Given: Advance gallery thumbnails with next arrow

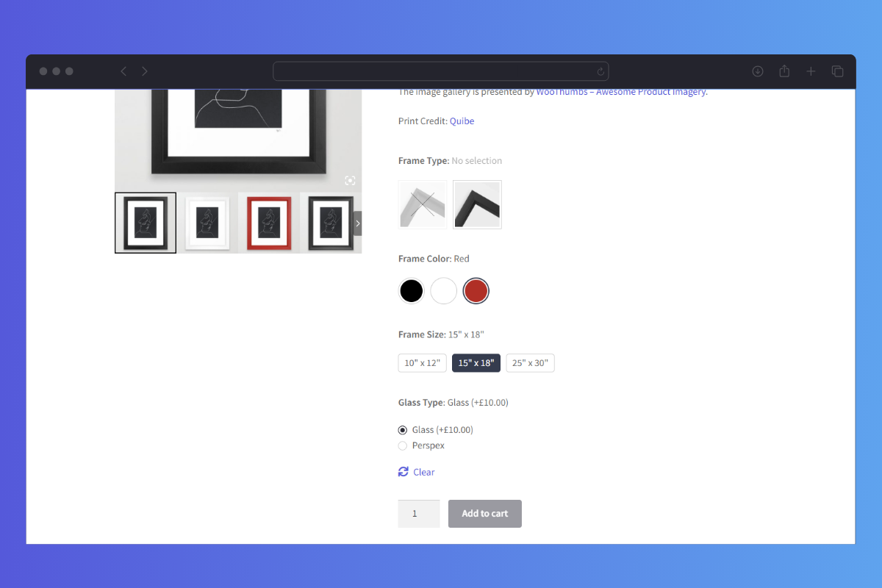Looking at the screenshot, I should (x=357, y=223).
